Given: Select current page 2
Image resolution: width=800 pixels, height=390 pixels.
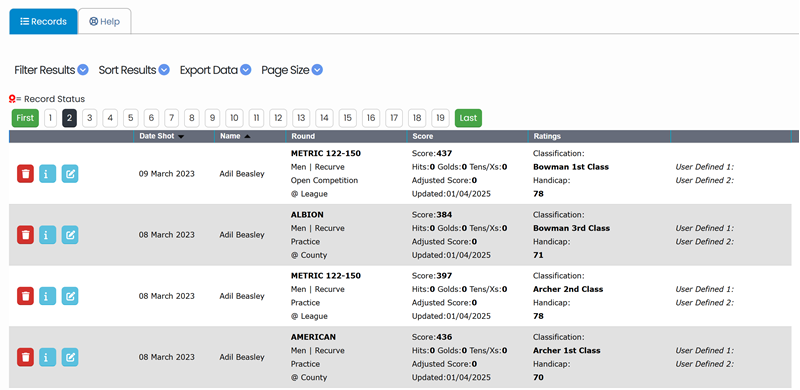Looking at the screenshot, I should click(69, 118).
